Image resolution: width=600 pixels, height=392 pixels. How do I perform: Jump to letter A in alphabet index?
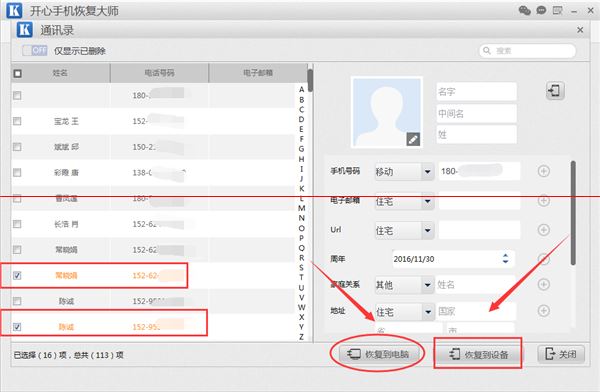tap(302, 89)
